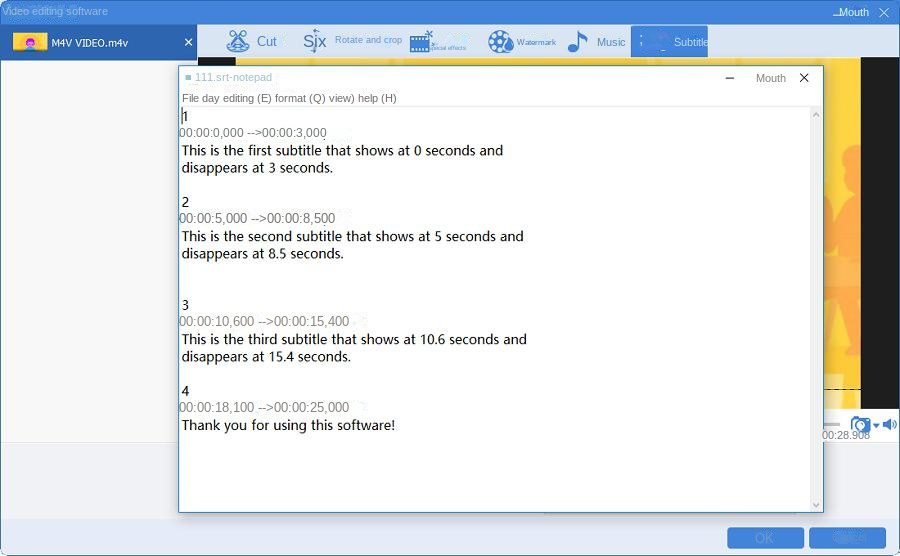Click the notepad scrollbar up arrow
Image resolution: width=900 pixels, height=556 pixels.
pyautogui.click(x=816, y=115)
